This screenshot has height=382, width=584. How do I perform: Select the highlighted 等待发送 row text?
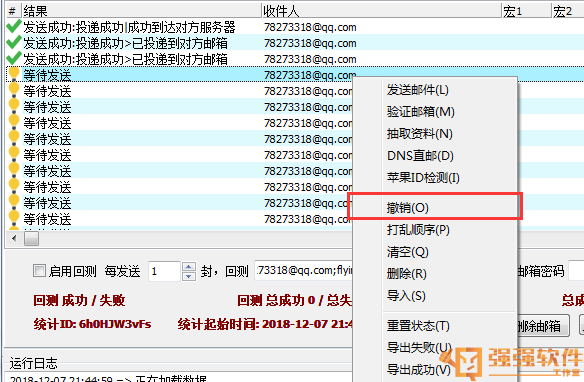tap(47, 75)
